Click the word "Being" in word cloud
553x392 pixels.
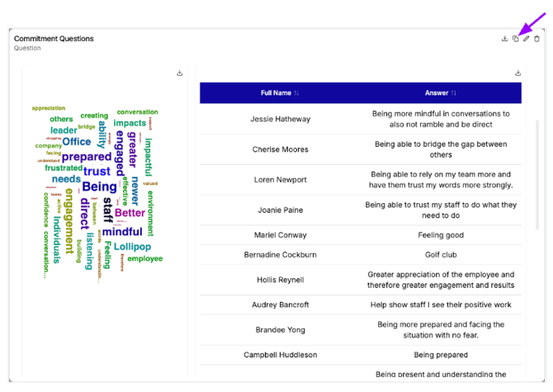point(99,187)
